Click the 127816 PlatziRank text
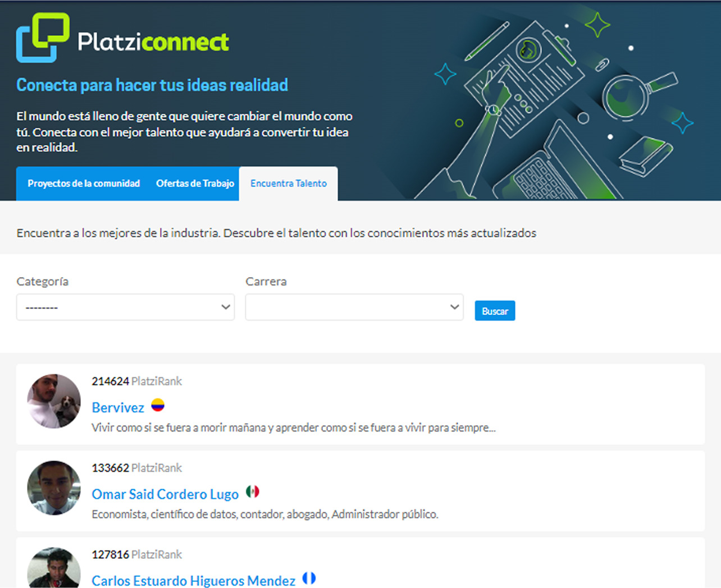This screenshot has height=588, width=721. click(136, 554)
